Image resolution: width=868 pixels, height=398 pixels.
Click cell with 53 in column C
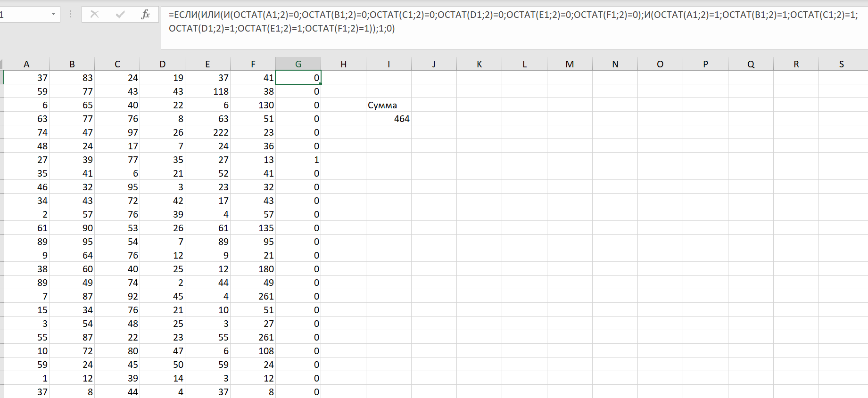click(x=117, y=228)
